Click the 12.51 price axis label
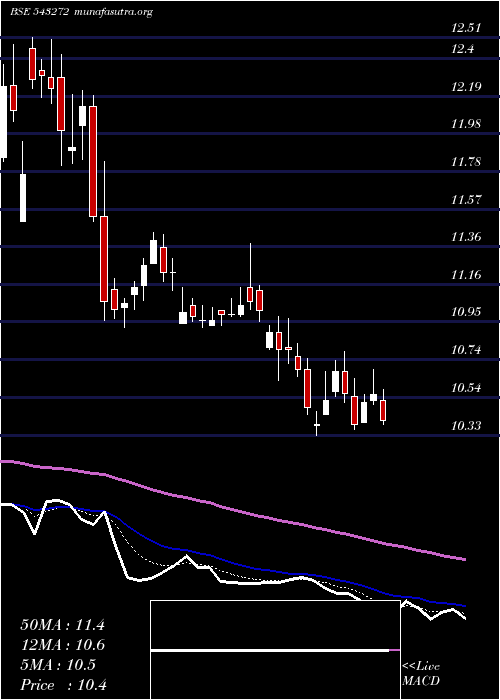 [x=466, y=28]
